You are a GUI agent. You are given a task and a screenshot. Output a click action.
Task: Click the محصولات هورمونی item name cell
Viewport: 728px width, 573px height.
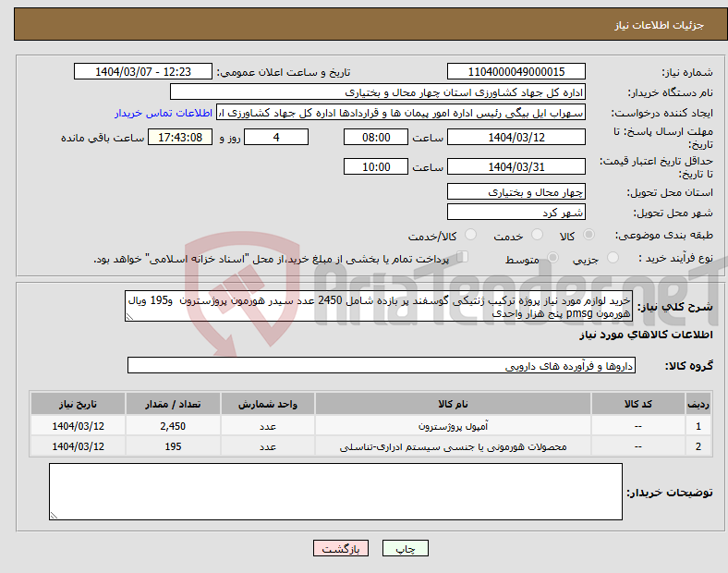coord(453,446)
